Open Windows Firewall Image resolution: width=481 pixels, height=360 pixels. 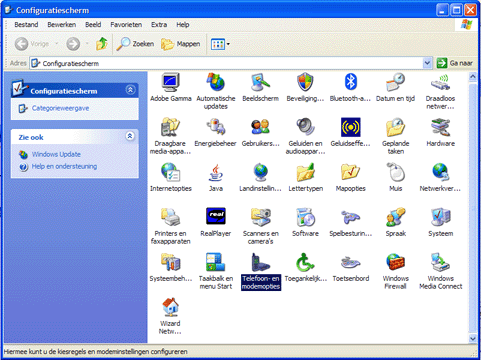[x=395, y=262]
